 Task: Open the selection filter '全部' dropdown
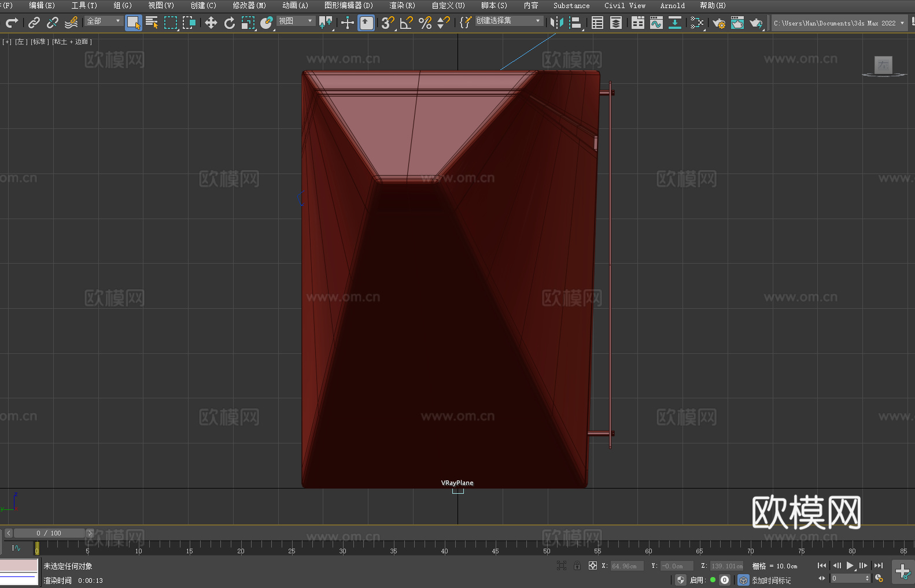coord(104,21)
